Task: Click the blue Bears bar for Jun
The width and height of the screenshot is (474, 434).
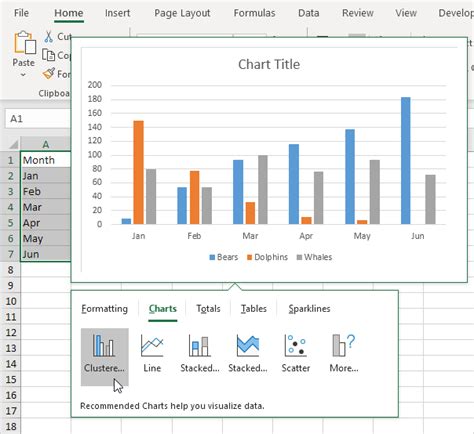Action: 406,161
